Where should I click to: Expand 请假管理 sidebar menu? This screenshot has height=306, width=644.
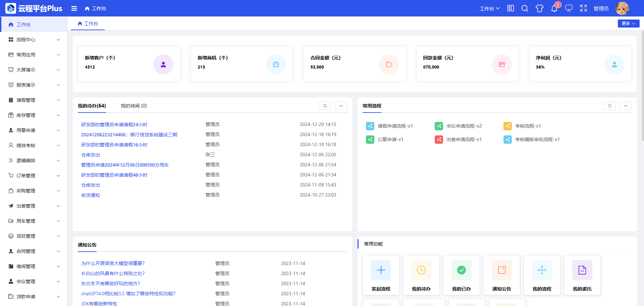tap(34, 100)
